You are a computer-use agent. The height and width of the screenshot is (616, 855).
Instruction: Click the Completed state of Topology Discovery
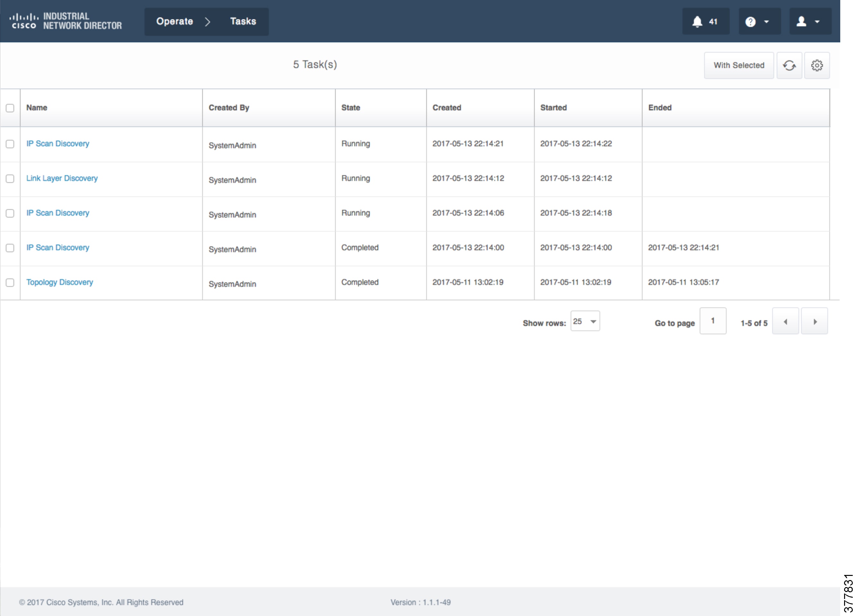360,282
